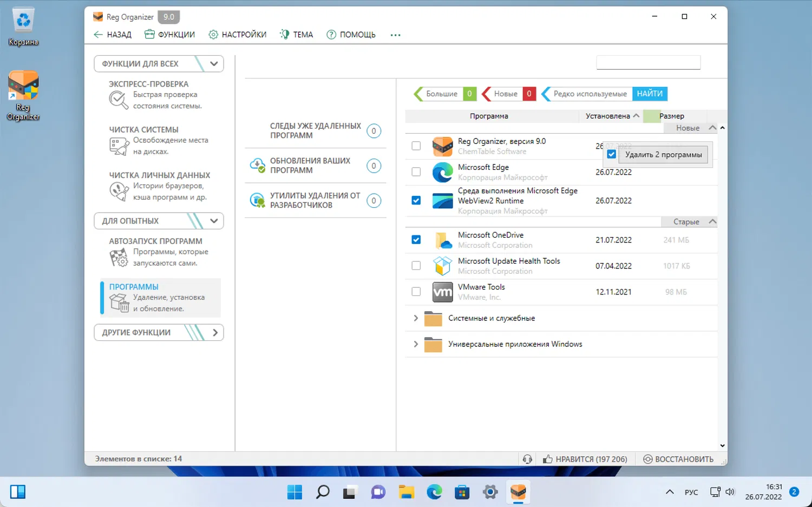Check the Reg Organizer version 9.0 checkbox
Viewport: 812px width, 507px height.
coord(416,146)
